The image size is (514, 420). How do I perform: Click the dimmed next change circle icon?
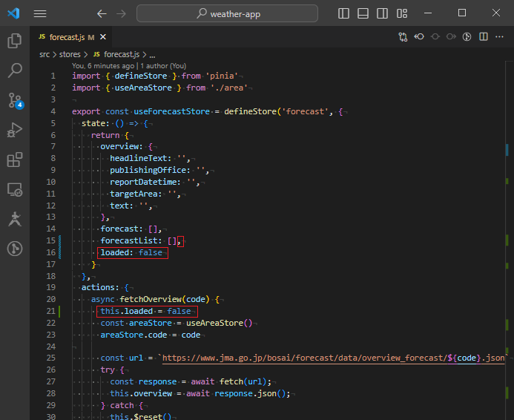[451, 36]
